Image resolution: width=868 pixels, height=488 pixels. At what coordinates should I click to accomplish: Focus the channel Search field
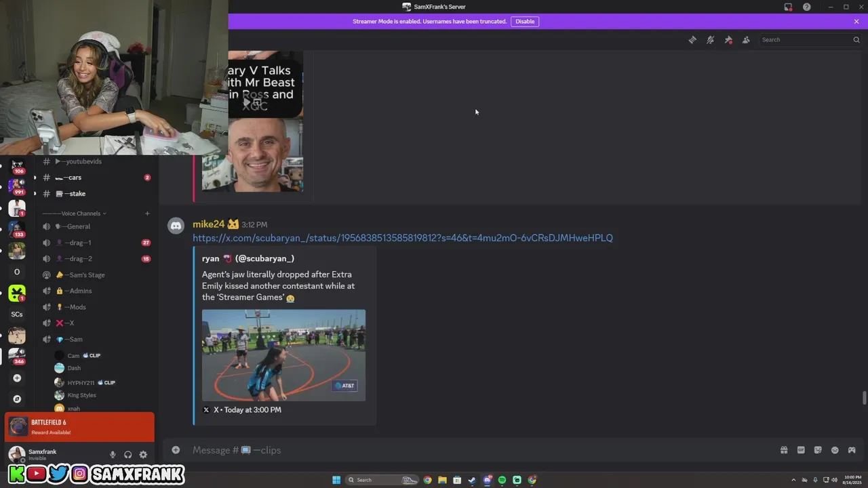coord(810,40)
